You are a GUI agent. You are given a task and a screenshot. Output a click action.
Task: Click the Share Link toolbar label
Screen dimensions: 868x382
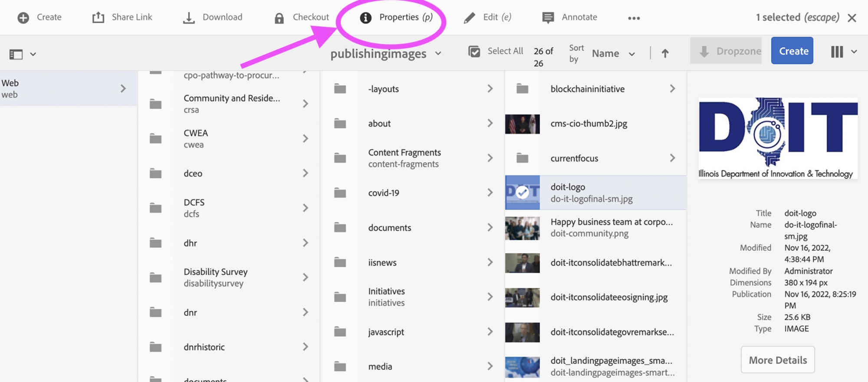click(132, 17)
